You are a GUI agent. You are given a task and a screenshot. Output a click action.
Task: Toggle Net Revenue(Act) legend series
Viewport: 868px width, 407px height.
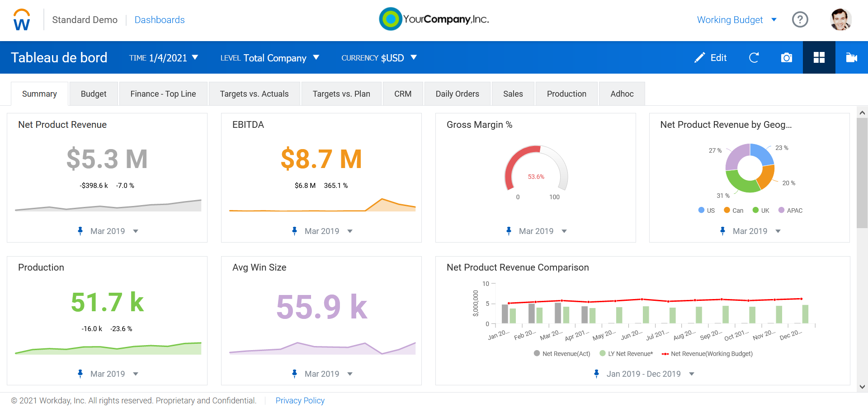562,354
